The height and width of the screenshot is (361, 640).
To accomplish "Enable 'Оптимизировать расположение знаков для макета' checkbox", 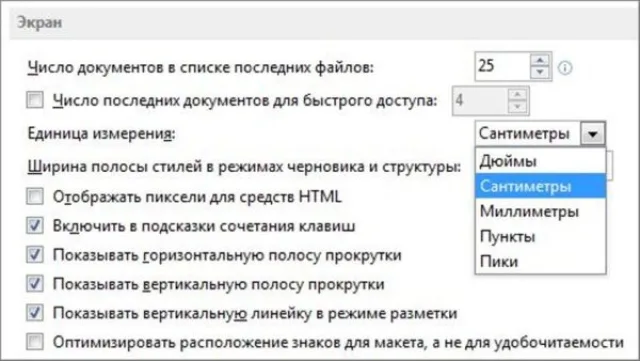I will 35,342.
